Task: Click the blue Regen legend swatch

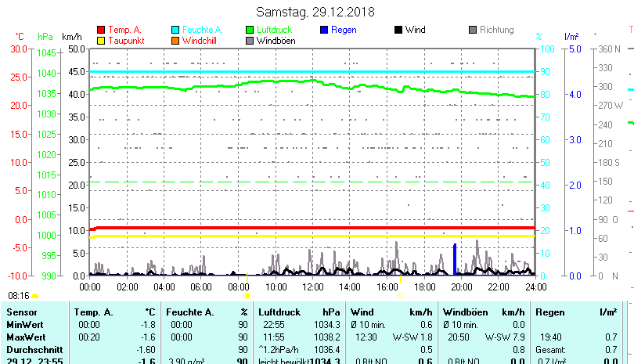Action: 325,30
